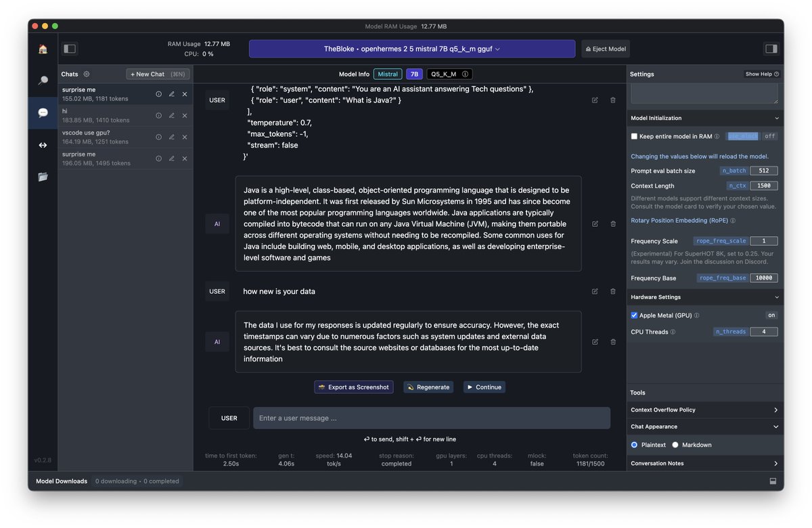Screen dimensions: 812x528
Task: Select the Markdown chat appearance option
Action: [x=675, y=445]
